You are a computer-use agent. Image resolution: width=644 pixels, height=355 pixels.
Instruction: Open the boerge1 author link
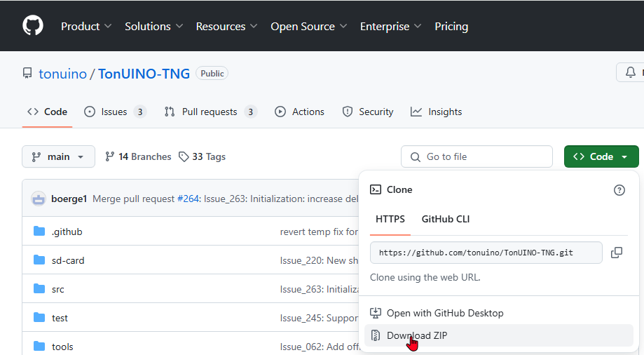click(69, 199)
